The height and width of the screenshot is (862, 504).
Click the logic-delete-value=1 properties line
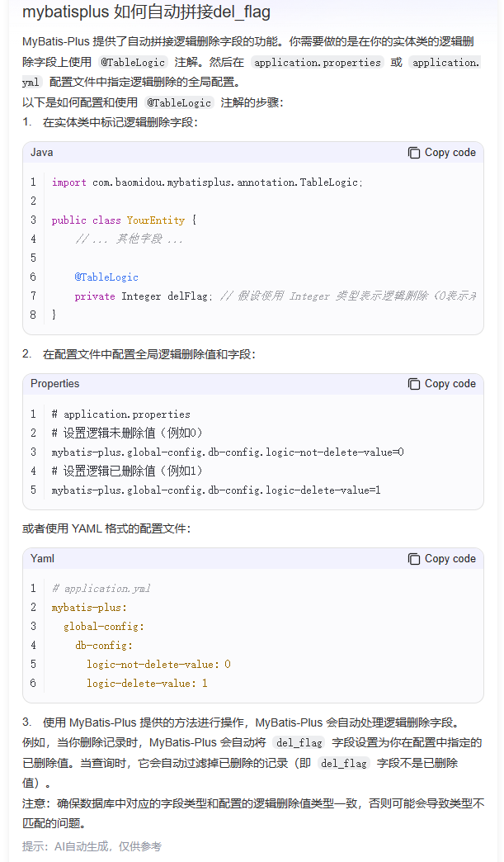click(216, 490)
